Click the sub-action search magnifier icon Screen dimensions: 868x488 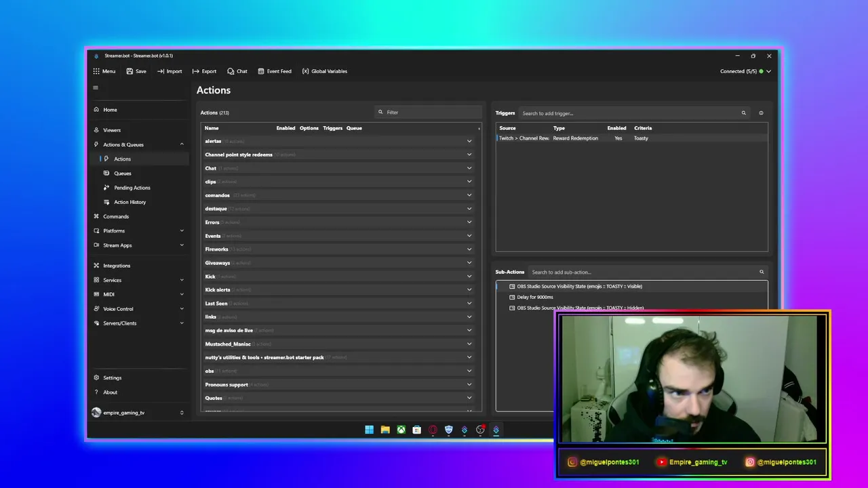click(762, 272)
